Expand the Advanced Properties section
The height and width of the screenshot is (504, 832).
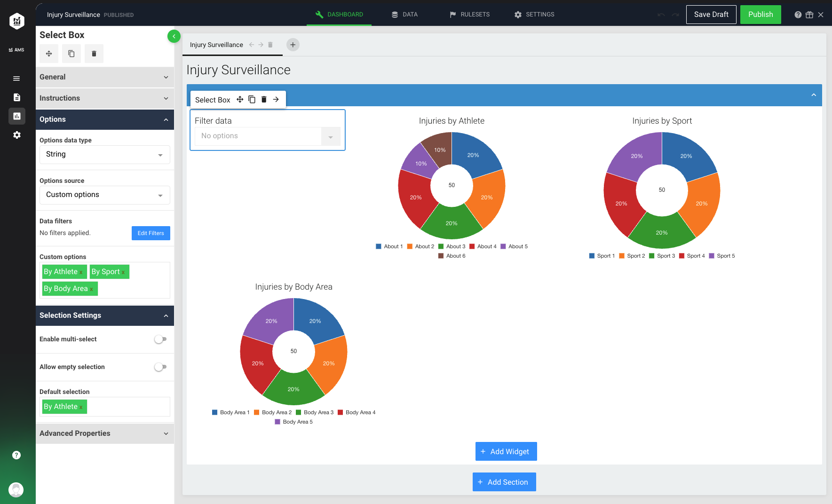click(105, 433)
